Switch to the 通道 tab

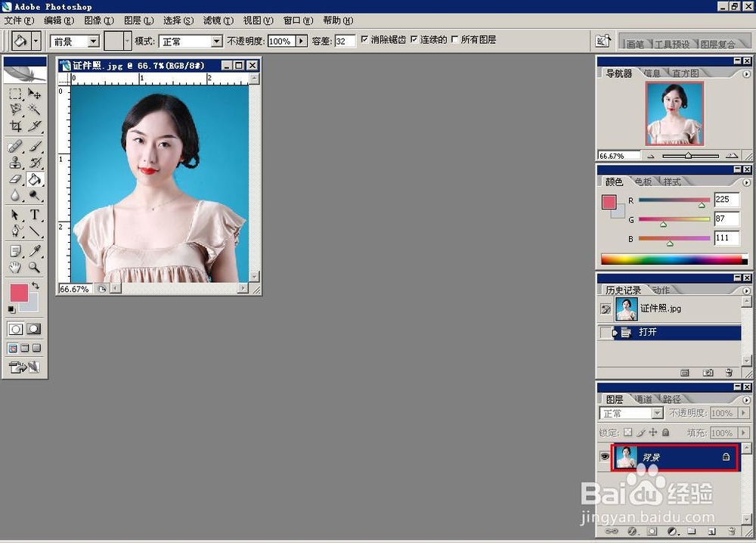click(x=643, y=398)
